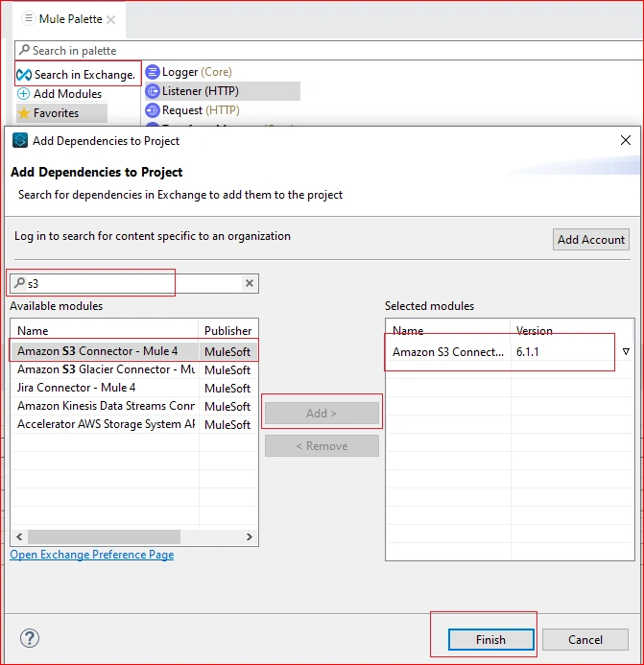Click the help question mark icon
Image resolution: width=644 pixels, height=665 pixels.
coord(30,638)
